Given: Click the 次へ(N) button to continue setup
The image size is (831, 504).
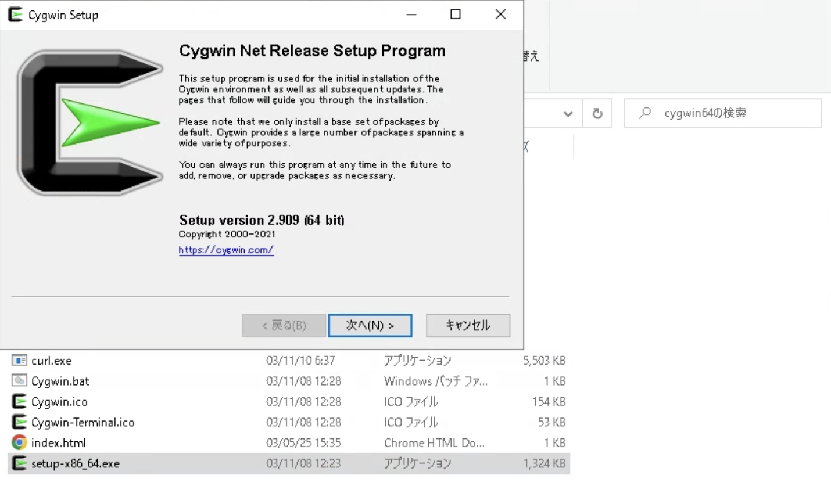Looking at the screenshot, I should 370,325.
